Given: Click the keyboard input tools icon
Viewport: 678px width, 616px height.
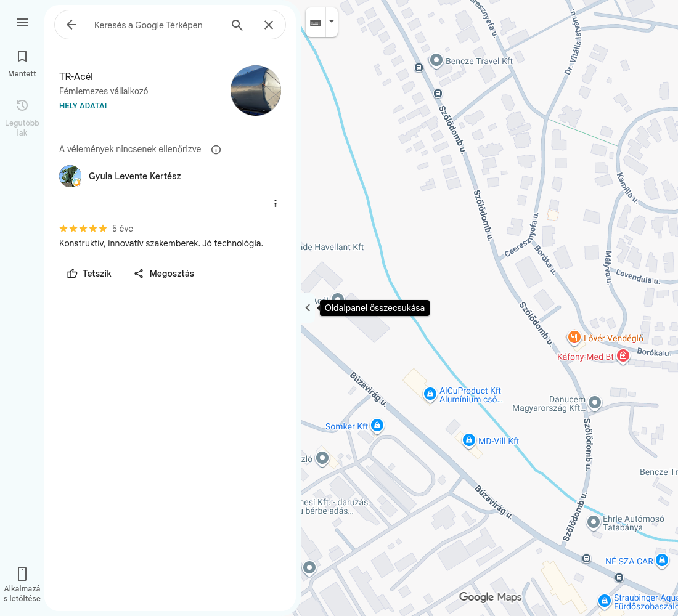Looking at the screenshot, I should click(316, 23).
